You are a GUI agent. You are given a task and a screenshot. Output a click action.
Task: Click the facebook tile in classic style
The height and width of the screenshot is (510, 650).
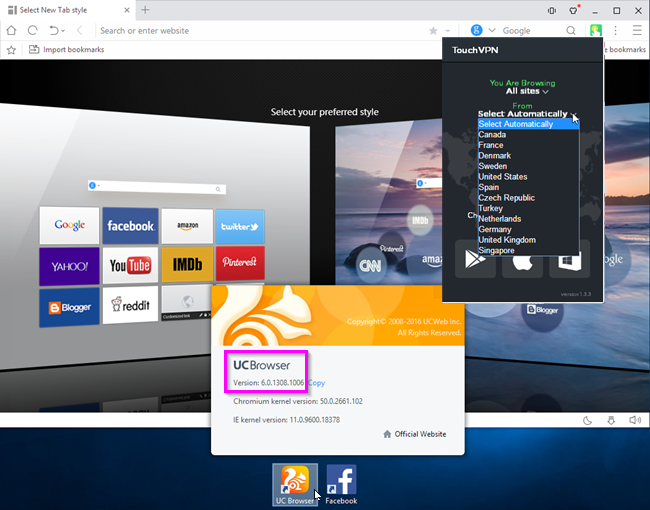click(x=130, y=226)
